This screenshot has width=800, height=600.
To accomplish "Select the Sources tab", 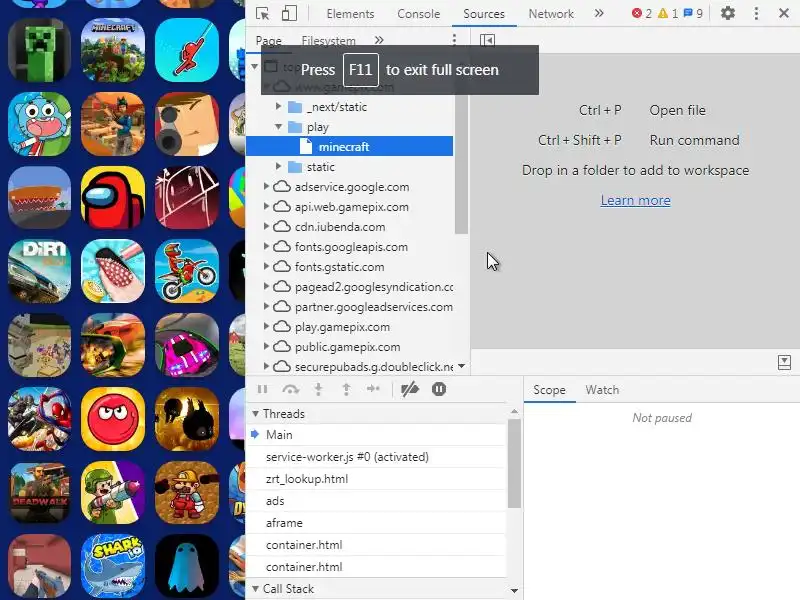I will pyautogui.click(x=484, y=14).
